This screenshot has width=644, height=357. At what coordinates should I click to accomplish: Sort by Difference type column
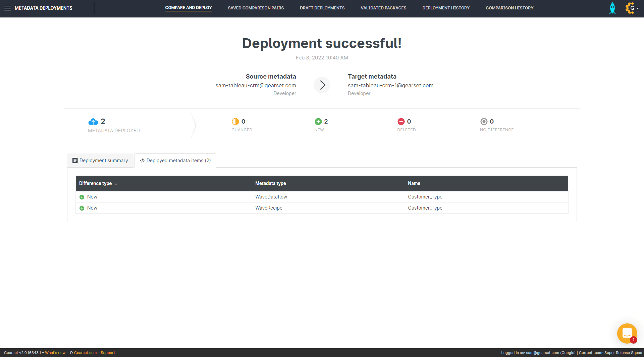[96, 183]
